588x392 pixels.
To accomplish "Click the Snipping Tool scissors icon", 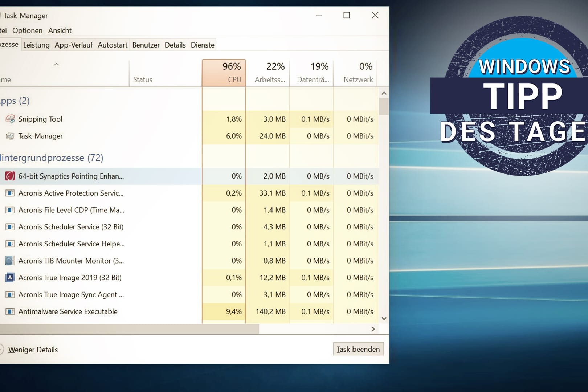I will tap(10, 119).
